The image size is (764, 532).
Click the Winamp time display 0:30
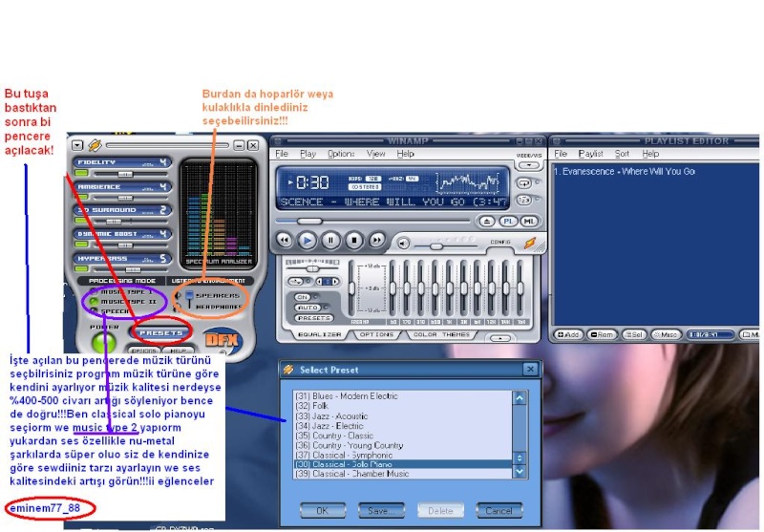coord(312,182)
